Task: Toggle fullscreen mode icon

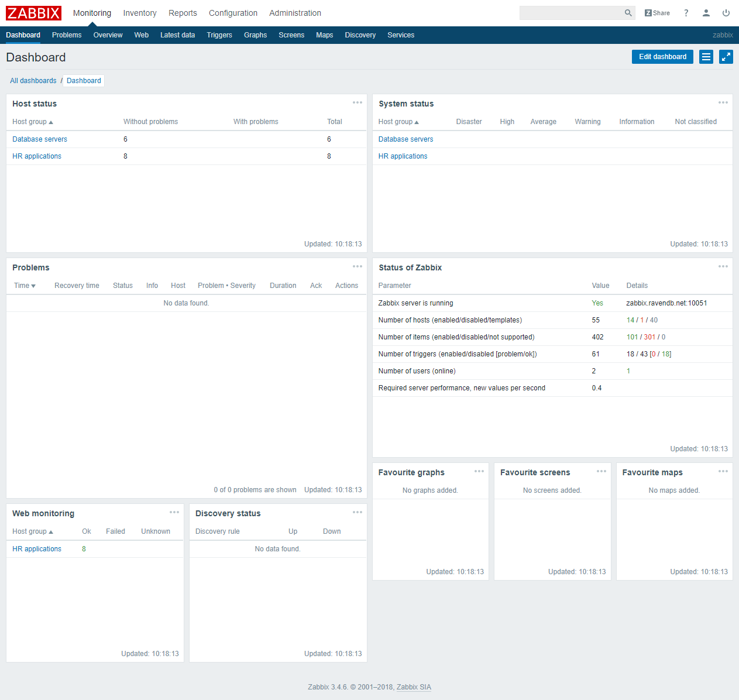Action: pos(726,57)
